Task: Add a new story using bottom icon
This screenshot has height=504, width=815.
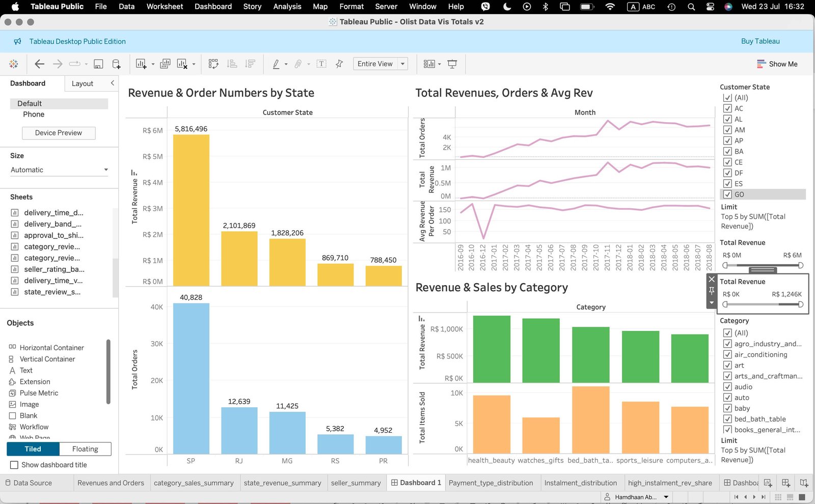Action: 803,483
